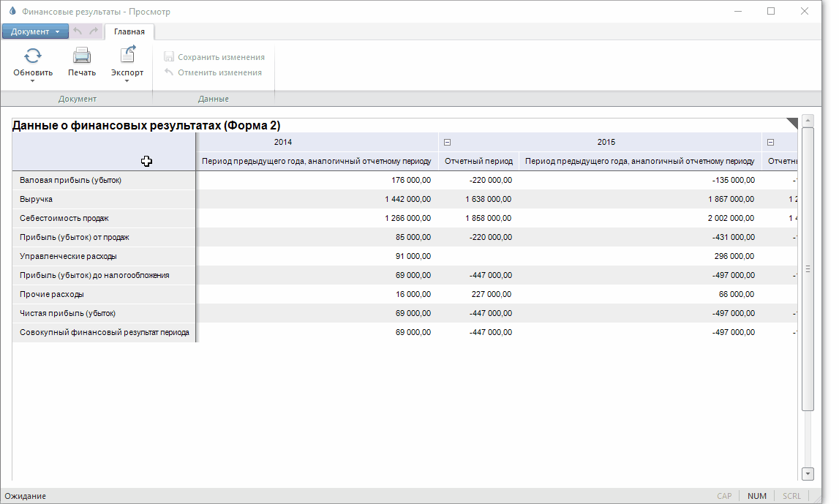Click the Export (Экспорт) icon
Viewport: 839px width, 504px height.
pyautogui.click(x=127, y=56)
